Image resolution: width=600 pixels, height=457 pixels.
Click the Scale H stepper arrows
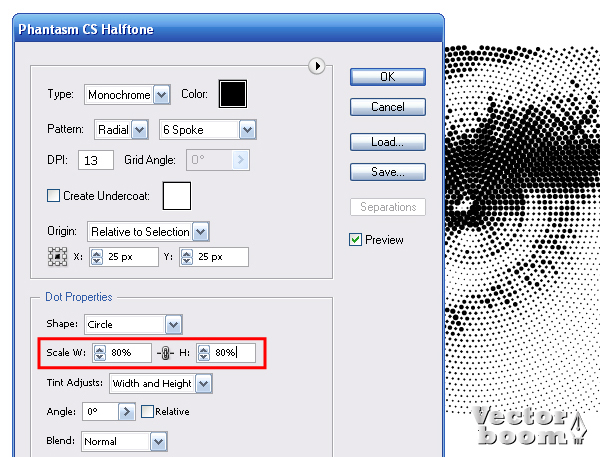click(204, 353)
